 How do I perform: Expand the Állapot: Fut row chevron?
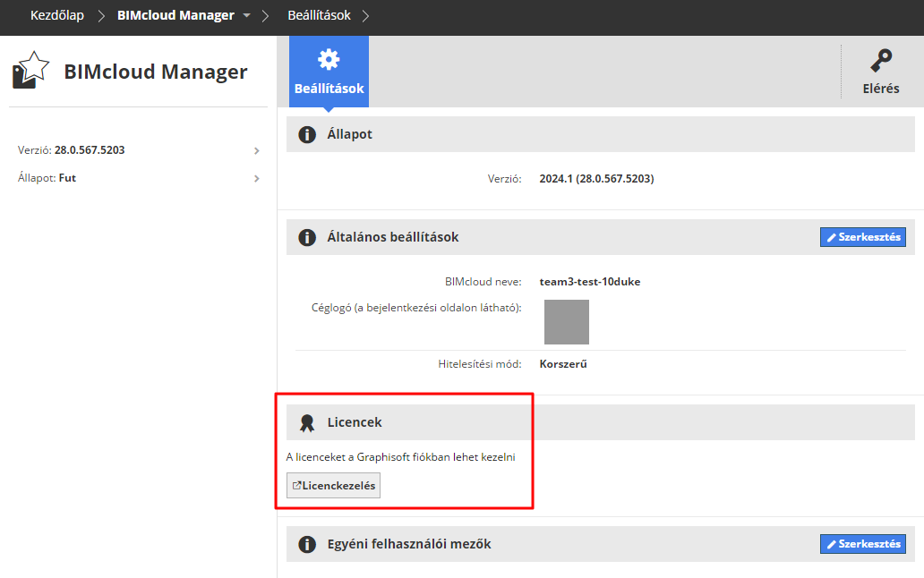pos(257,178)
